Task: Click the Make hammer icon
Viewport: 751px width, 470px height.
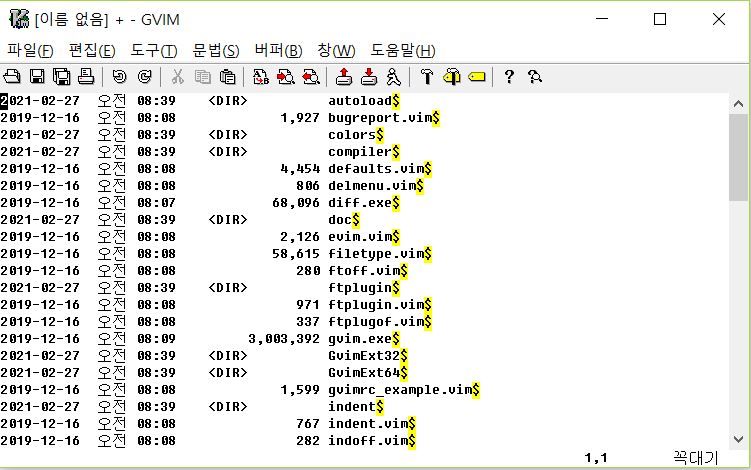Action: tap(427, 77)
